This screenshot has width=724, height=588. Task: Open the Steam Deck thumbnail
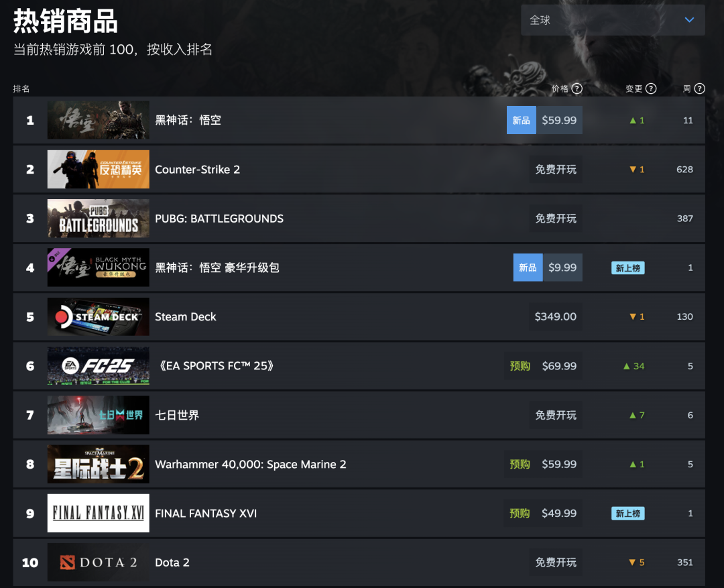click(99, 316)
